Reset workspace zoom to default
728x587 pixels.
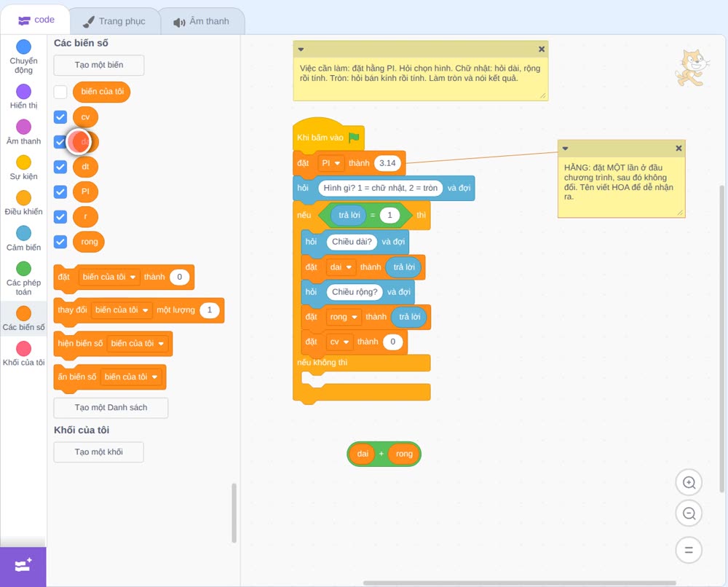(689, 550)
